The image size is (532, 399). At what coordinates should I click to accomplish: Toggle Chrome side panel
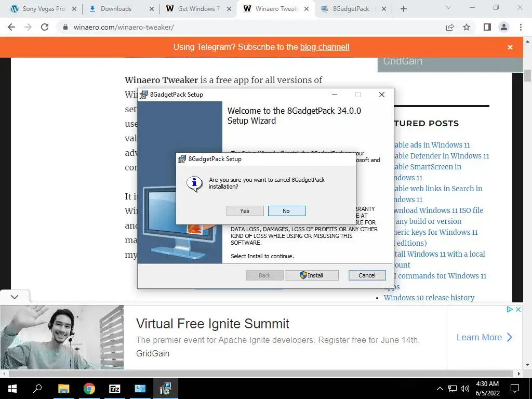[487, 27]
